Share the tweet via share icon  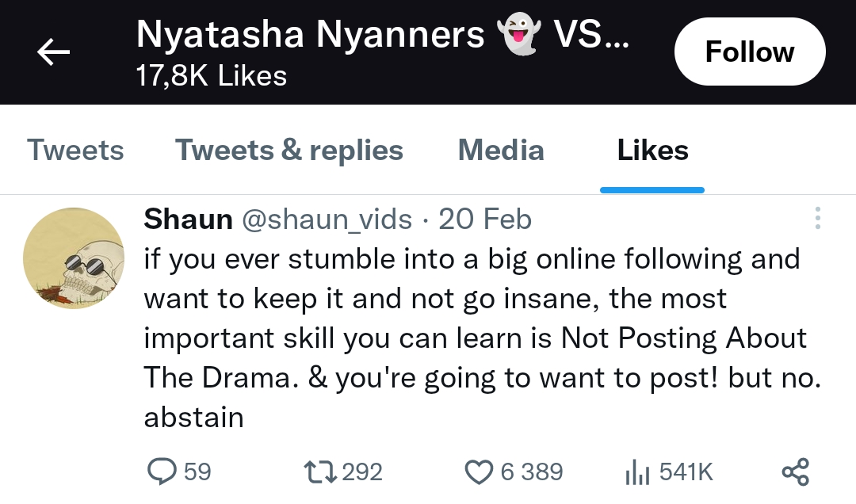795,472
